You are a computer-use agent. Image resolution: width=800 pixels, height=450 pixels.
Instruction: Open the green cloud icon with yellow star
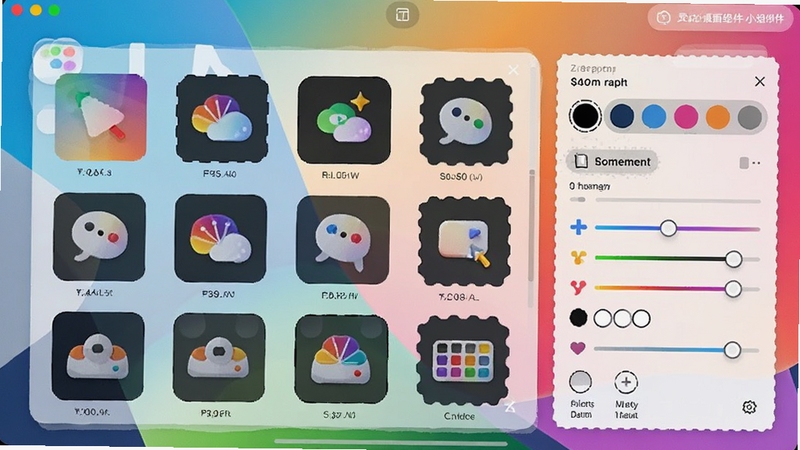pyautogui.click(x=344, y=120)
